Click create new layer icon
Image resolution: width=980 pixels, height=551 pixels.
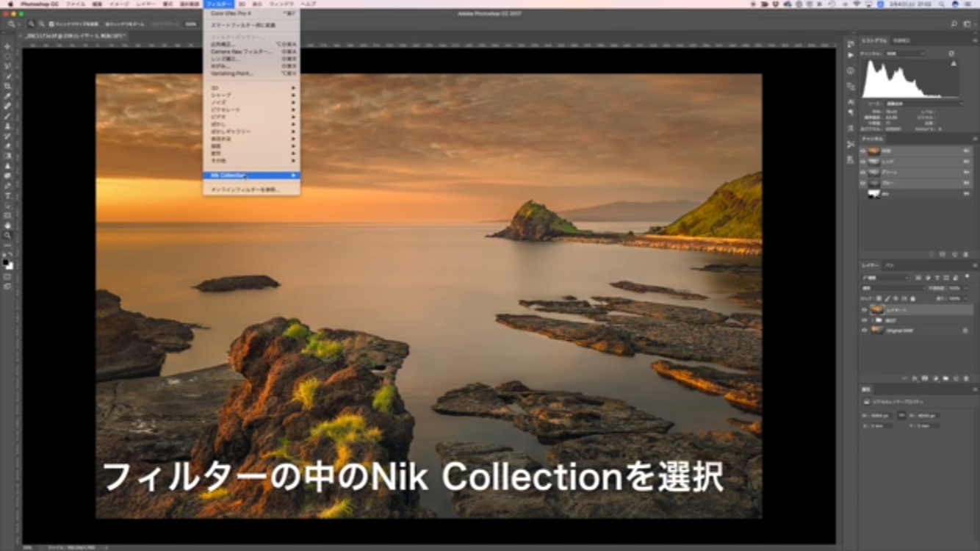pos(956,378)
